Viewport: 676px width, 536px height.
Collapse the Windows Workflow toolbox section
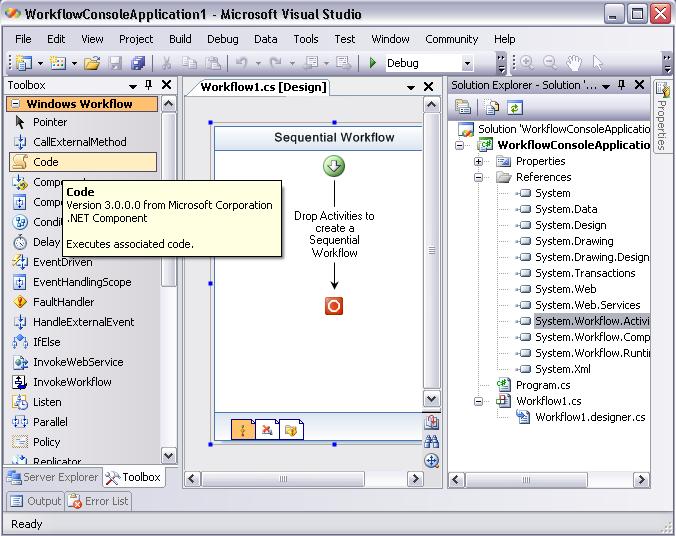(16, 104)
